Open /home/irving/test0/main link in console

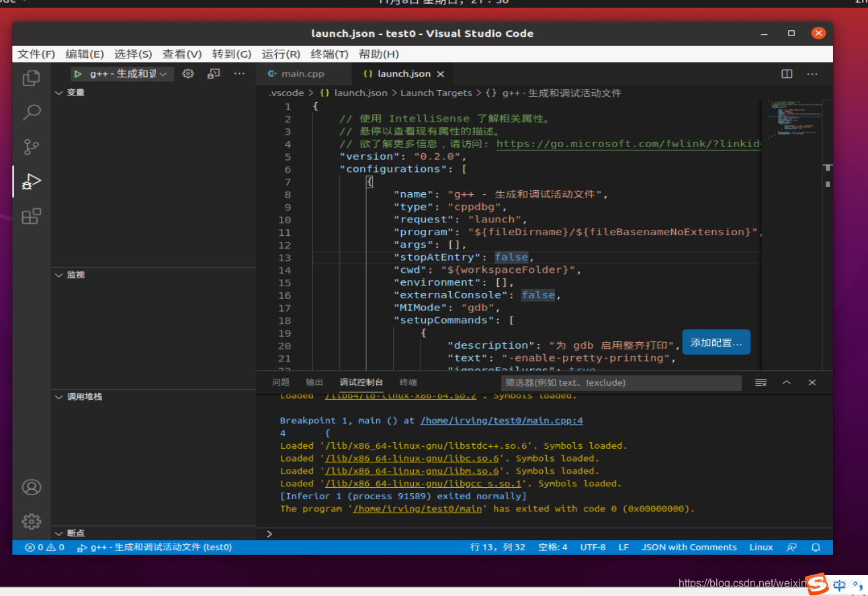tap(417, 509)
